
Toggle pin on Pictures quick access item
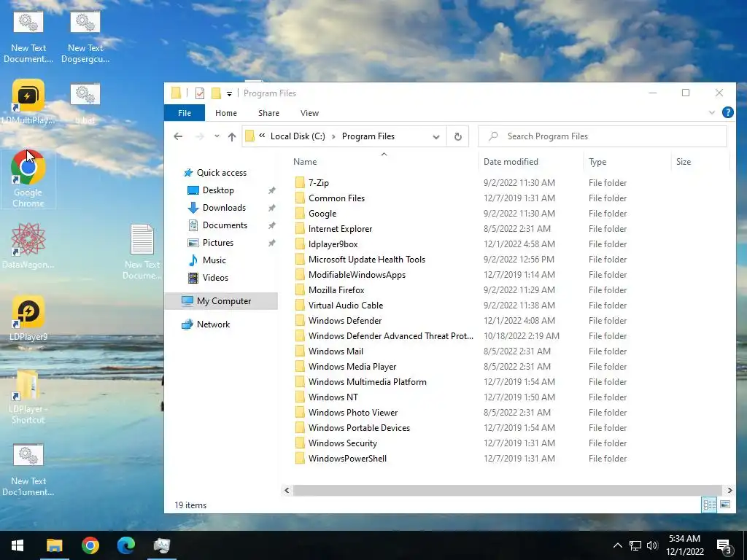[271, 243]
